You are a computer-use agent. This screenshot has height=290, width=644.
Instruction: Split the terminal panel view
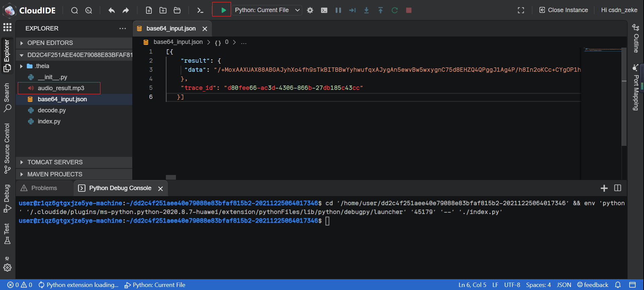point(617,188)
